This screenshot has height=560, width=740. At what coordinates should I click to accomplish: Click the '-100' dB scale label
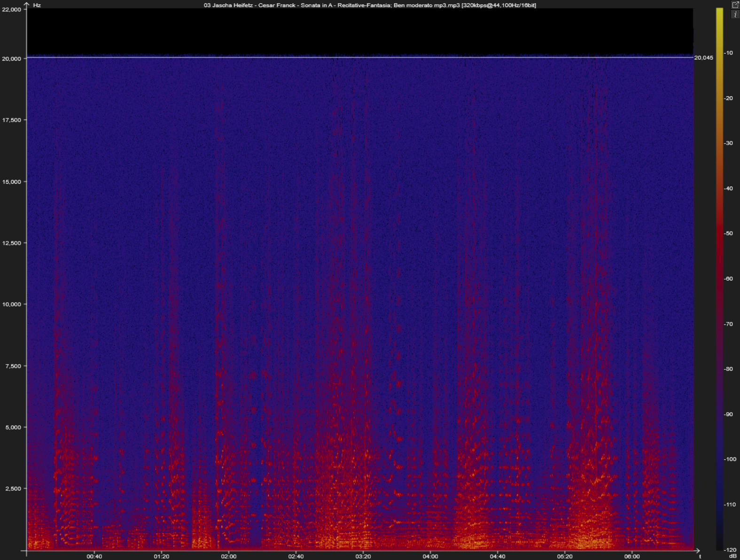[x=730, y=459]
